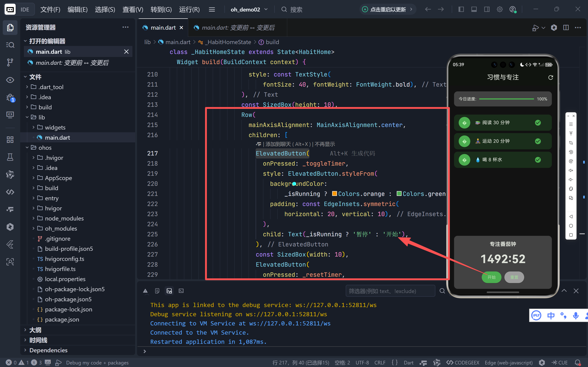Open the Search view in activity bar

[x=10, y=45]
